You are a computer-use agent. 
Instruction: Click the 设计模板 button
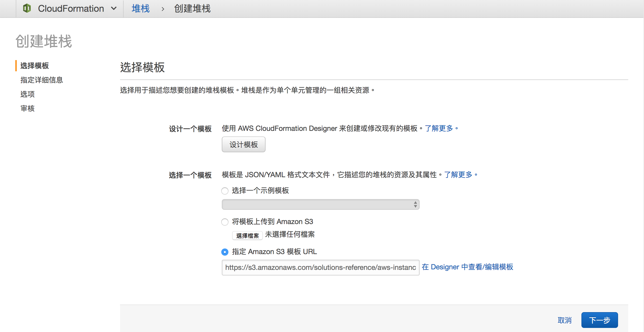click(243, 144)
